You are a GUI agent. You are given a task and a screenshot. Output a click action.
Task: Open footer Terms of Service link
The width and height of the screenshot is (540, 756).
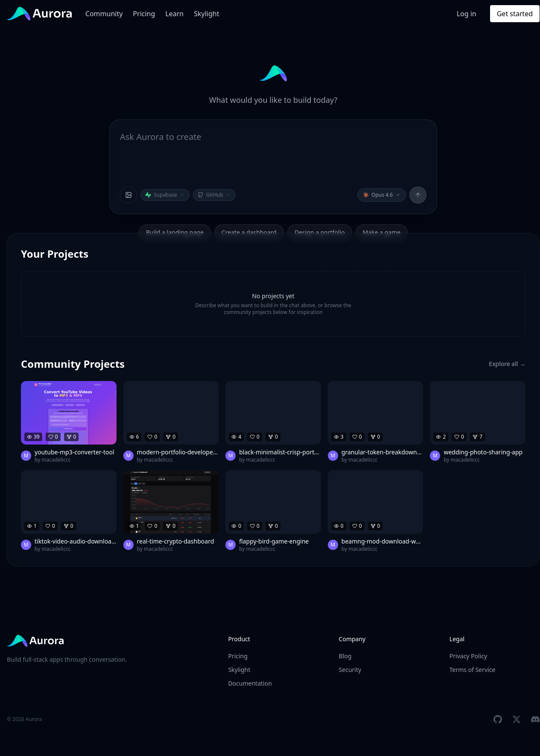coord(472,670)
